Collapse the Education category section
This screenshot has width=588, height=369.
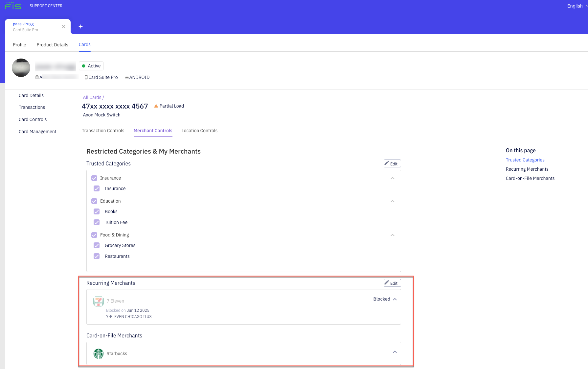393,201
